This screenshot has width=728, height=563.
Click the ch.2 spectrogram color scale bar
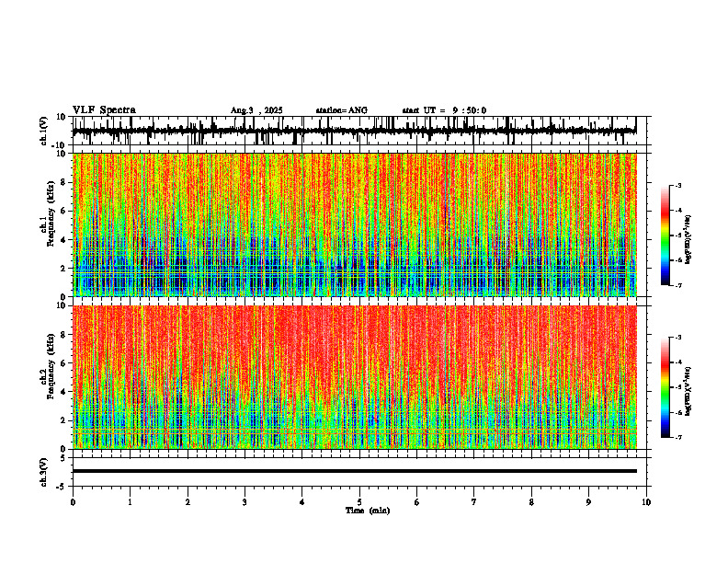(x=665, y=387)
